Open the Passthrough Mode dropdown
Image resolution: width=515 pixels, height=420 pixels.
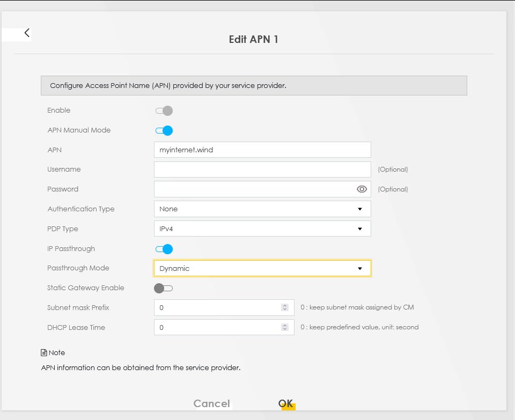pyautogui.click(x=262, y=268)
